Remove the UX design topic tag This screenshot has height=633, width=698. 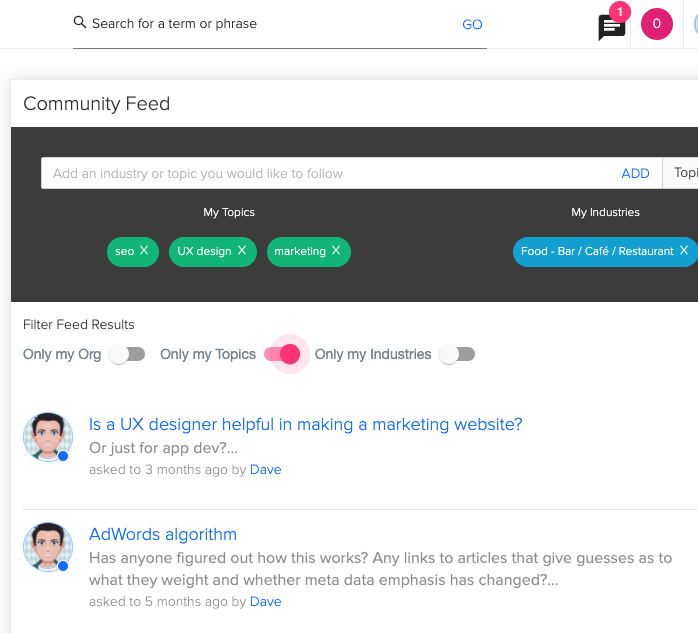(x=242, y=250)
